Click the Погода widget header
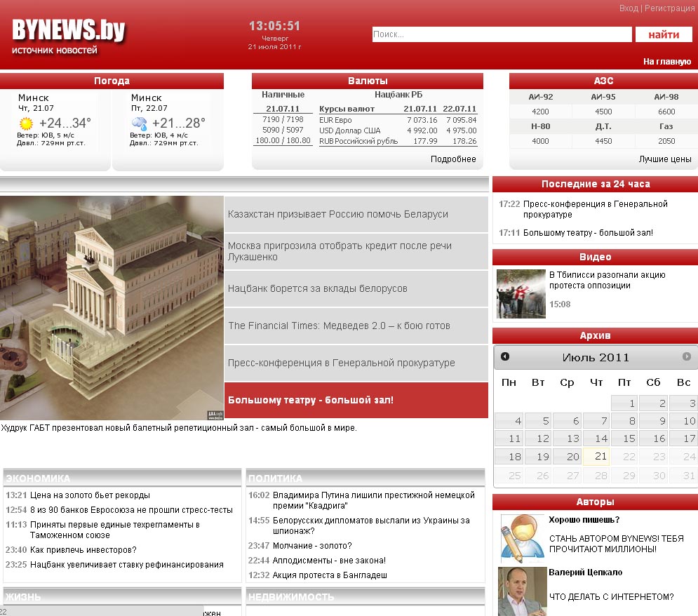 tap(112, 81)
